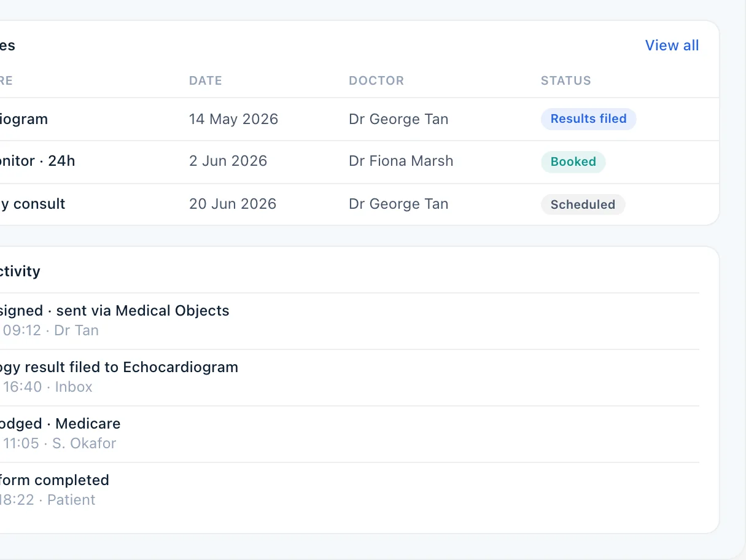Viewport: 746px width, 560px height.
Task: Select the monitor · 24h procedure cell
Action: coord(37,161)
